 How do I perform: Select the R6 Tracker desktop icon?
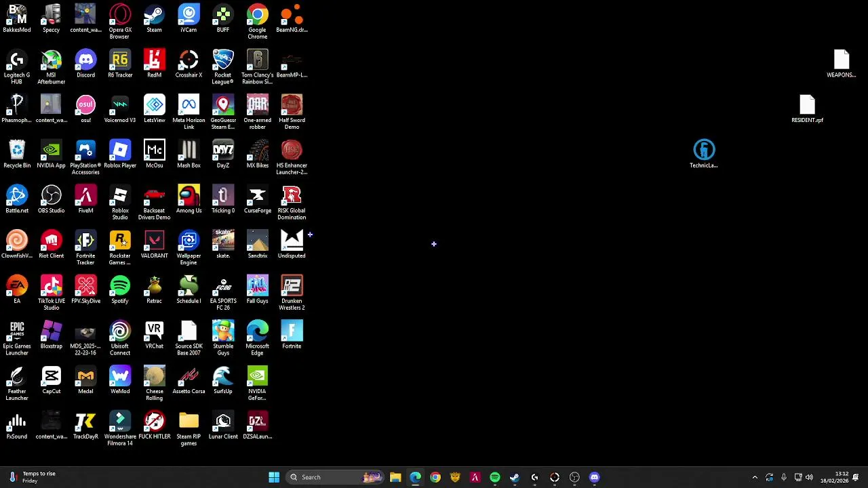click(x=120, y=64)
